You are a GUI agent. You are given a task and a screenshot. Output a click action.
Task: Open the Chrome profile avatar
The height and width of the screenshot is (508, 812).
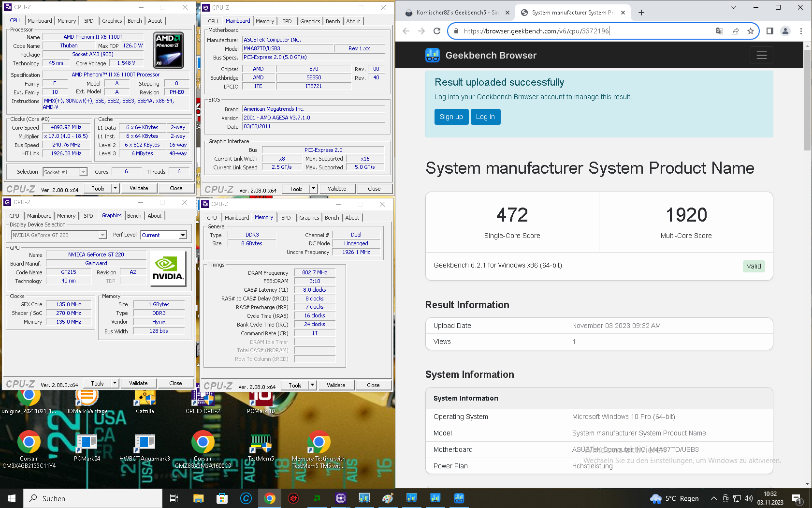pos(785,31)
